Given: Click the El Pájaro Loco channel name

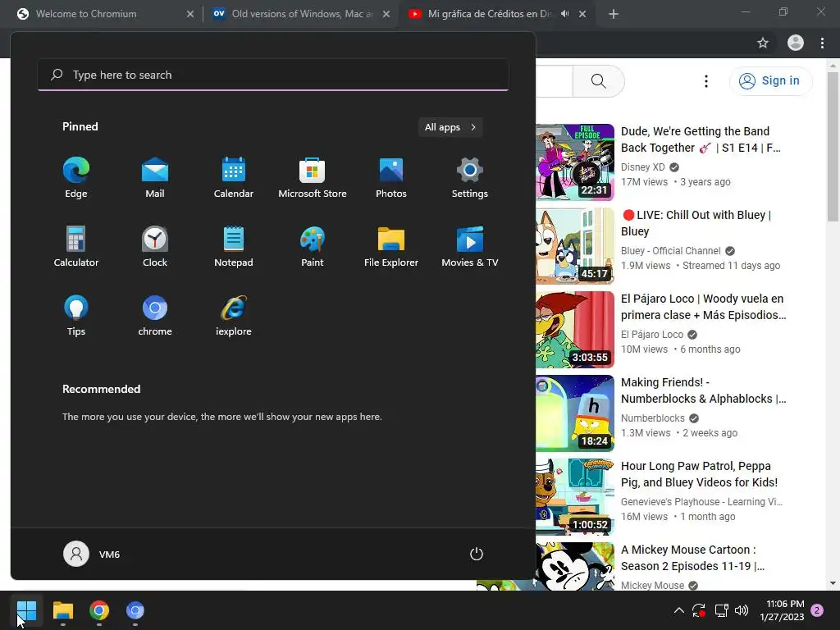Looking at the screenshot, I should 652,335.
